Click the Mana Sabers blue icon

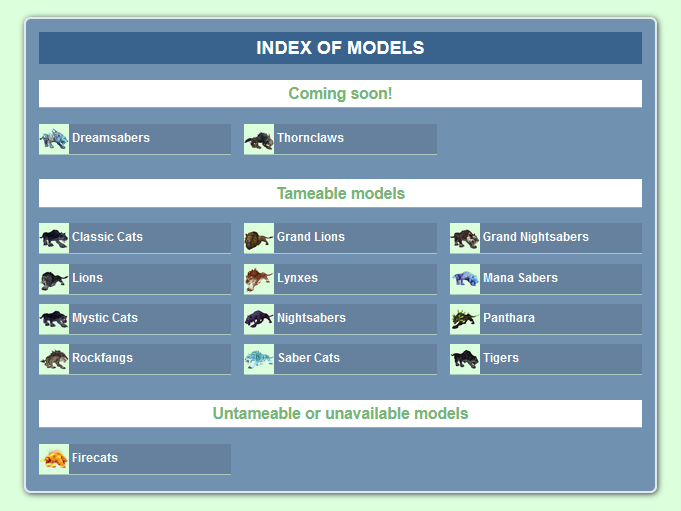tap(465, 279)
